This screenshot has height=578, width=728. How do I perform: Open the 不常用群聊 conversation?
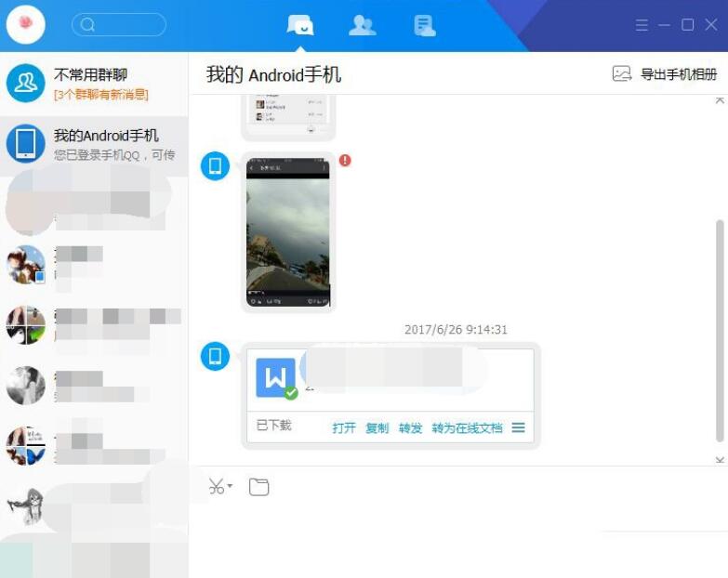(x=94, y=84)
